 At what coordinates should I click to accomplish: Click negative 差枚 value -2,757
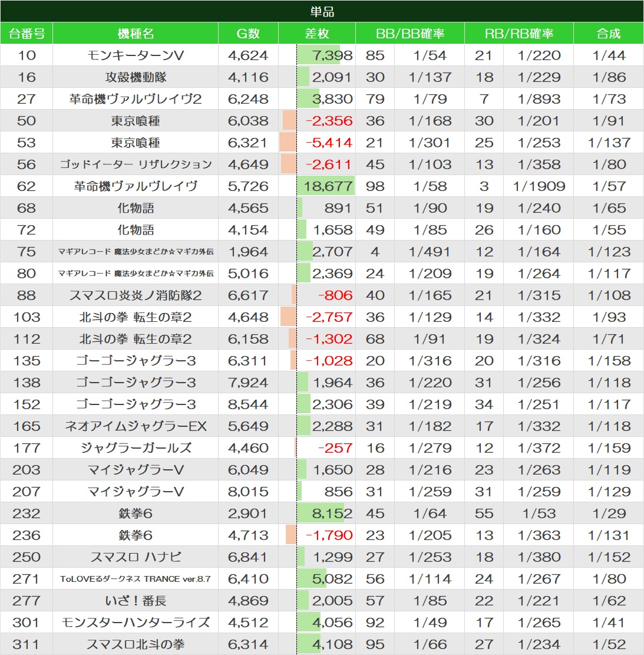(329, 317)
